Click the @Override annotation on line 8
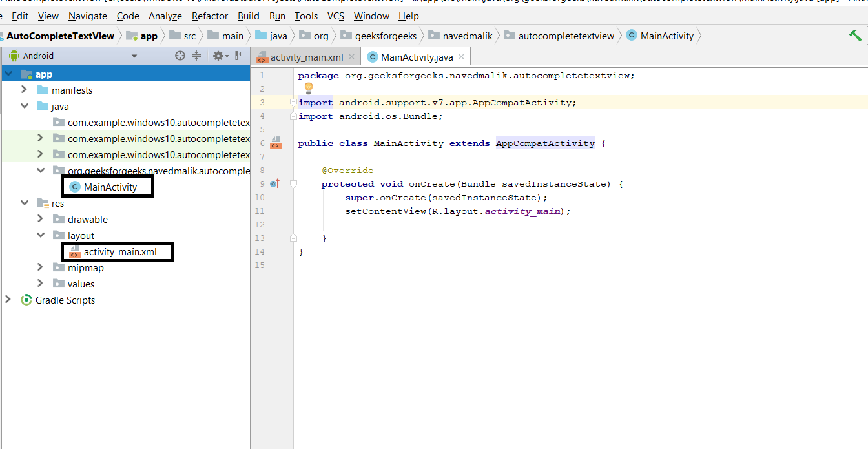 (347, 171)
